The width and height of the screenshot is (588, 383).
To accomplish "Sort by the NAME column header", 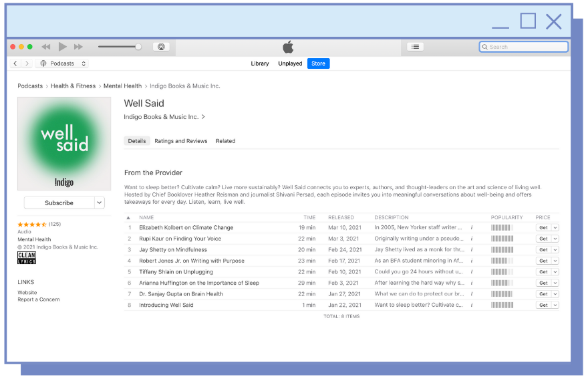I will pyautogui.click(x=146, y=218).
